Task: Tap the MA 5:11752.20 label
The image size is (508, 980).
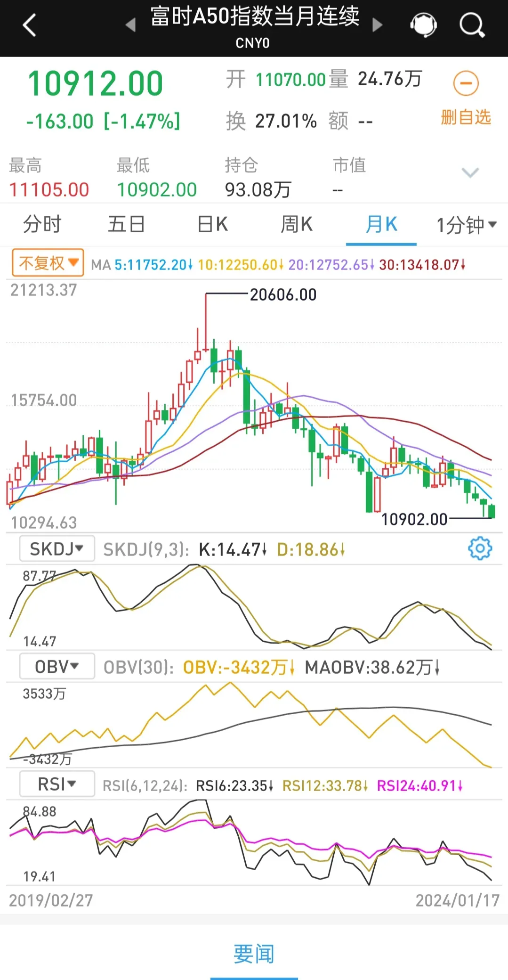Action: tap(154, 265)
